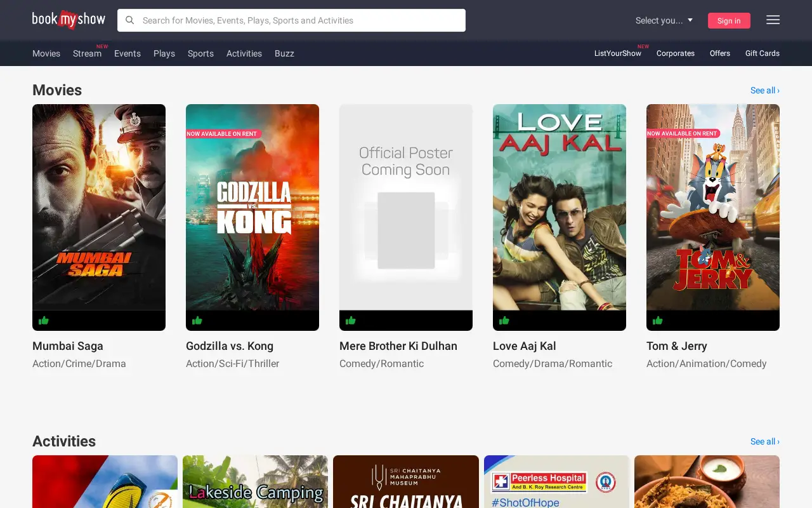Open the biryani food activity card

coord(707,481)
